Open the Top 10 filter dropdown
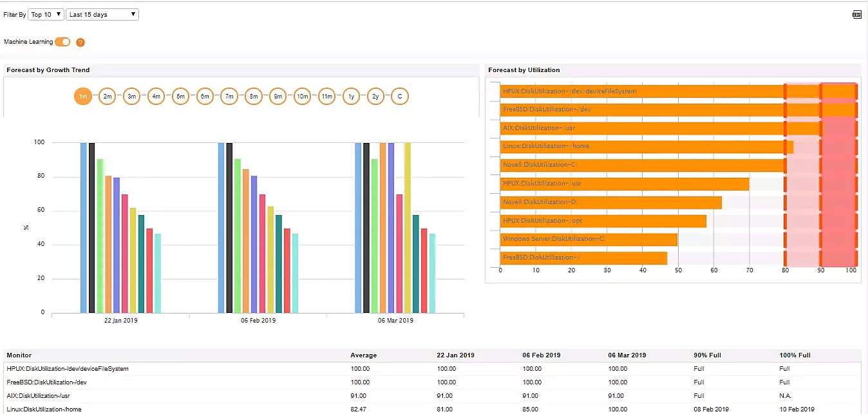This screenshot has height=414, width=868. click(45, 14)
